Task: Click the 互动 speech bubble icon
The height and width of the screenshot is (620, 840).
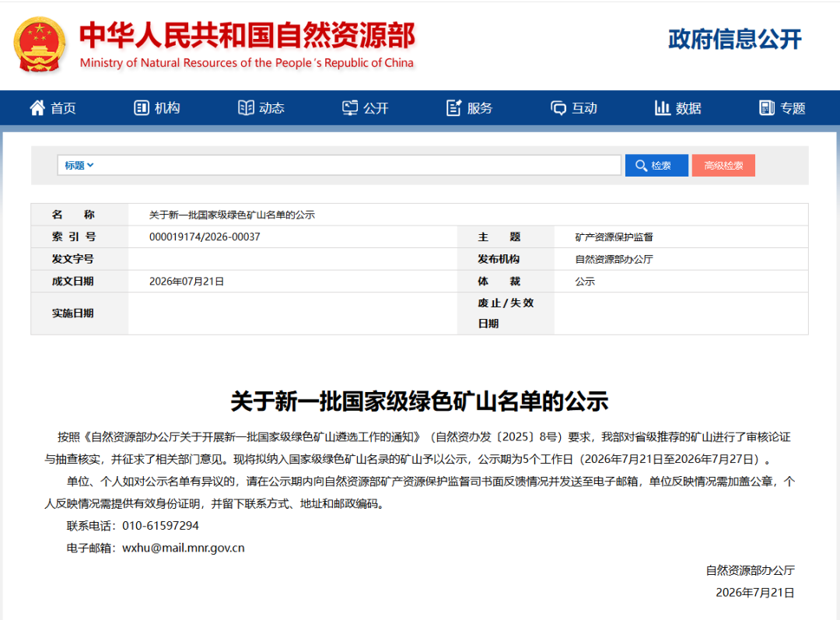Action: 558,108
